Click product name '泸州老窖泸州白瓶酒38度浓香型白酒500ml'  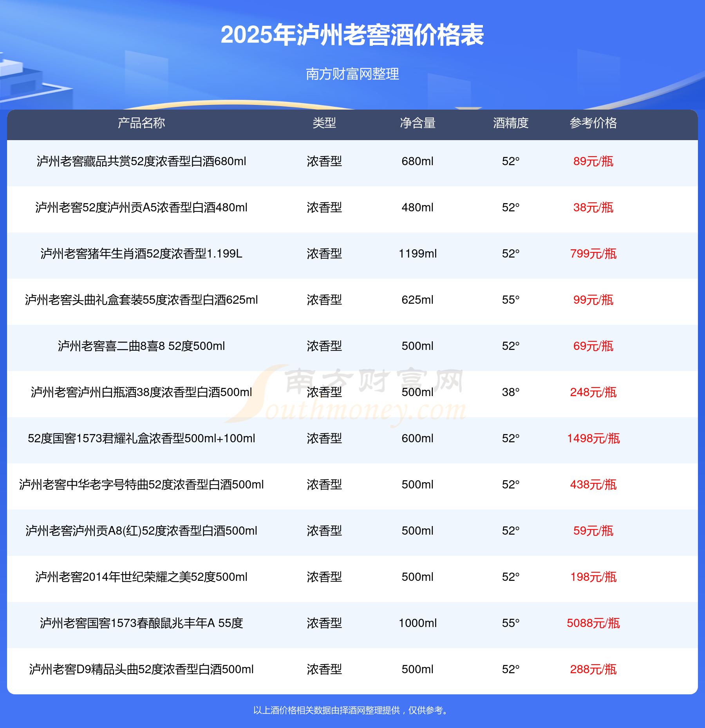pyautogui.click(x=141, y=392)
